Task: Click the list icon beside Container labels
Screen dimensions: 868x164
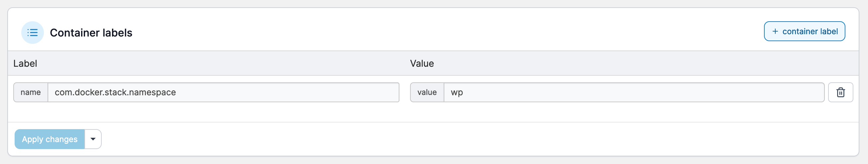Action: click(32, 33)
